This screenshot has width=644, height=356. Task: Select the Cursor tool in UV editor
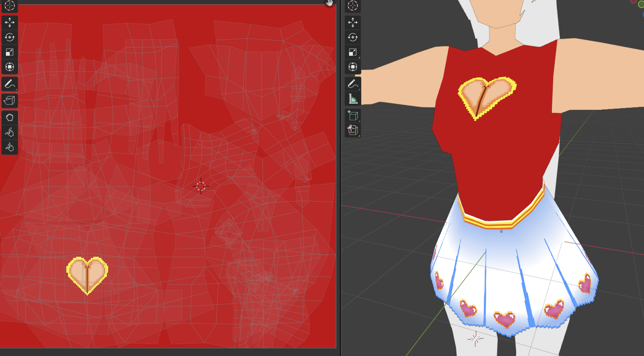click(x=9, y=5)
